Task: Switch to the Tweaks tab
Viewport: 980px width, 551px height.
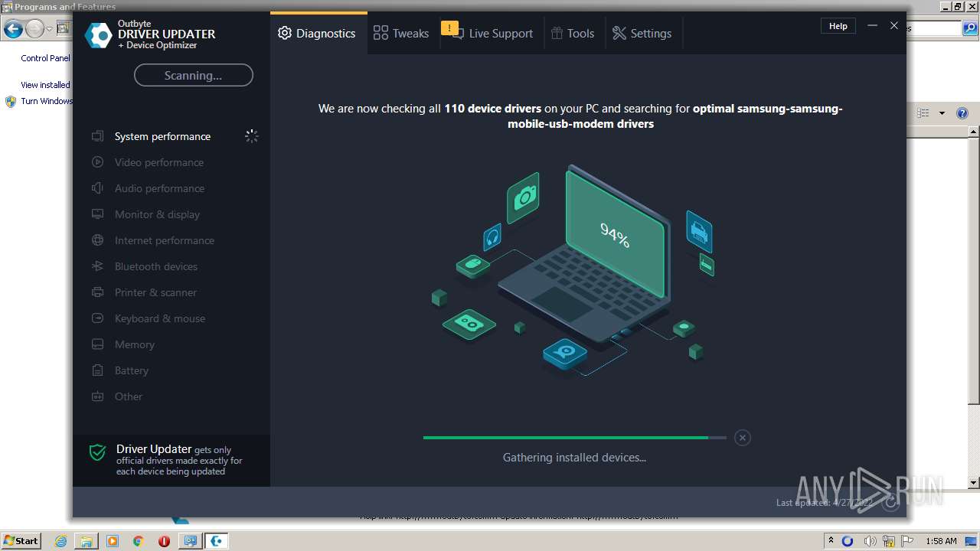Action: [401, 33]
